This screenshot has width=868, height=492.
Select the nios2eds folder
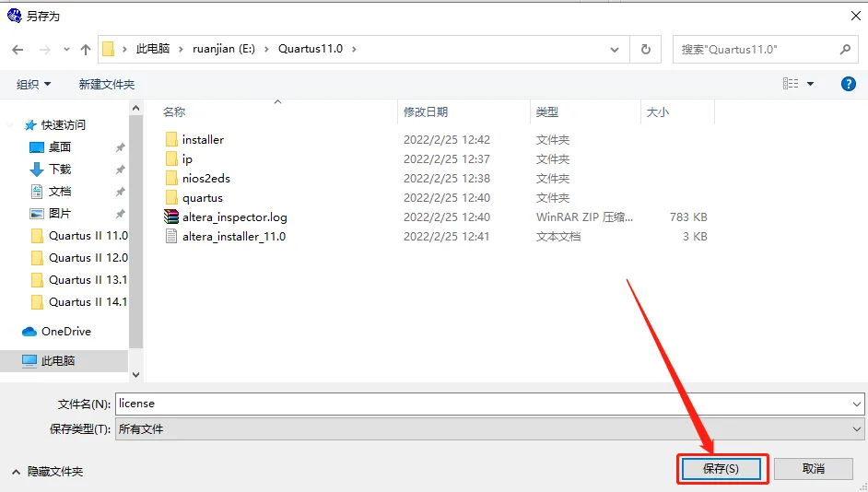pyautogui.click(x=205, y=178)
